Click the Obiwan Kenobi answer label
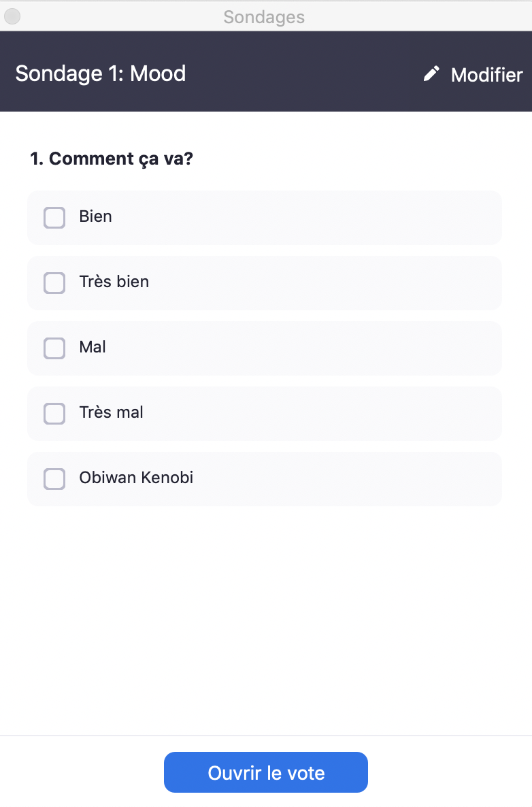Viewport: 532px width, 807px height. [136, 478]
